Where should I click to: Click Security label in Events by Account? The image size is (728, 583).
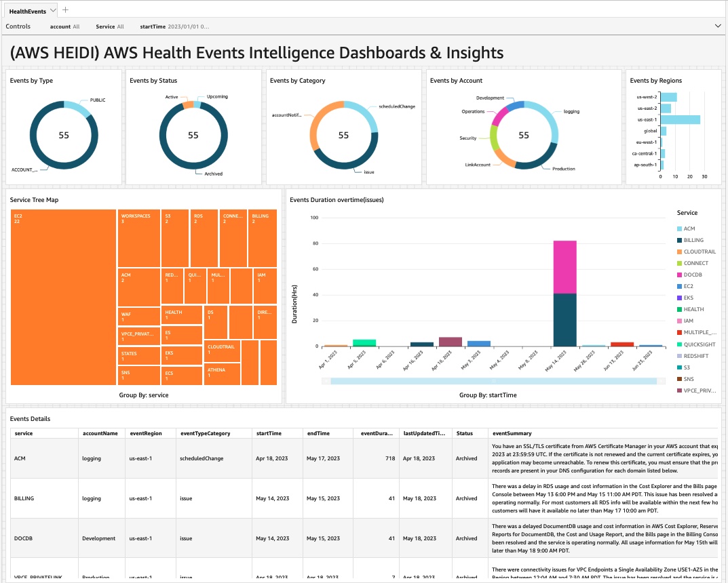point(468,138)
